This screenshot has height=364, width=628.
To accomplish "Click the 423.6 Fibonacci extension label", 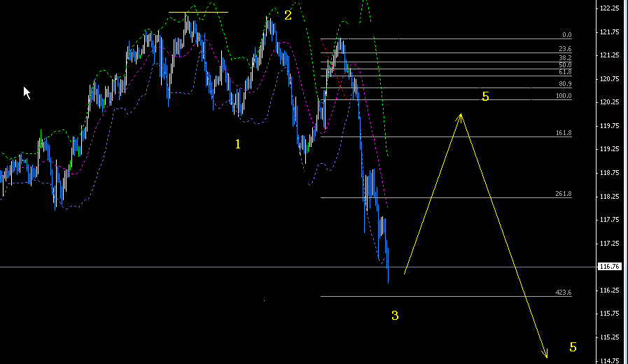I will [x=564, y=293].
